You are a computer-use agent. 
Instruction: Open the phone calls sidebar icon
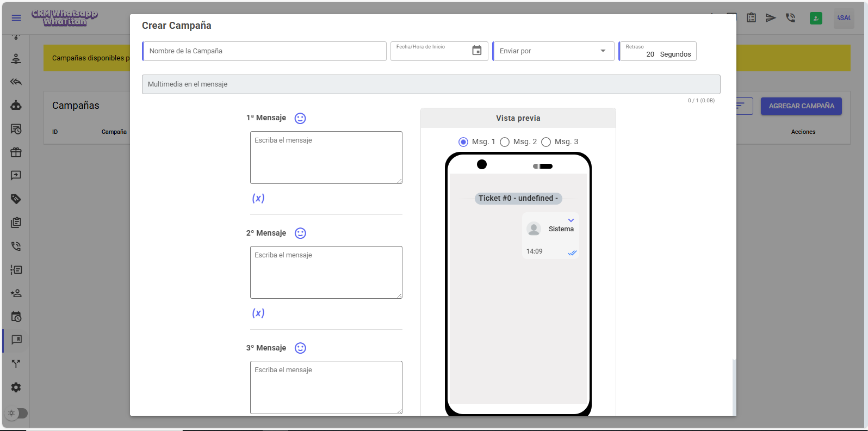point(16,246)
